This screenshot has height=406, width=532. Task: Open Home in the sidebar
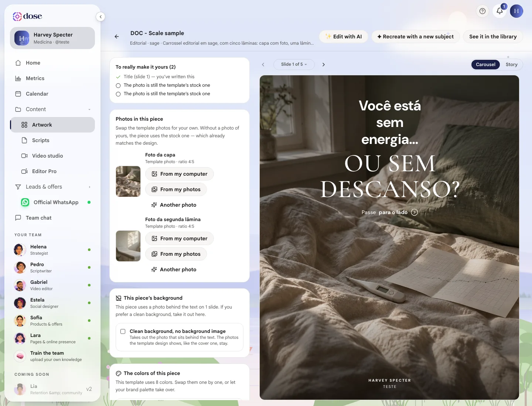pyautogui.click(x=52, y=63)
